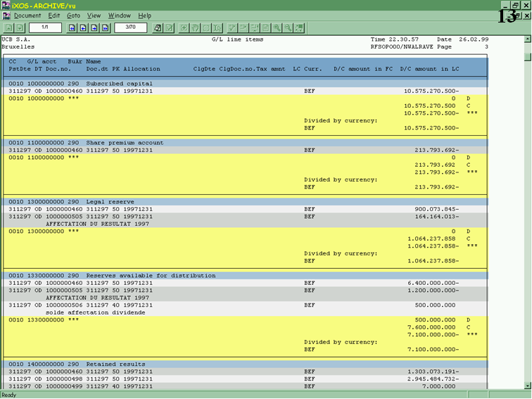Image resolution: width=532 pixels, height=399 pixels.
Task: Click the previous document toolbar icon
Action: pos(8,27)
